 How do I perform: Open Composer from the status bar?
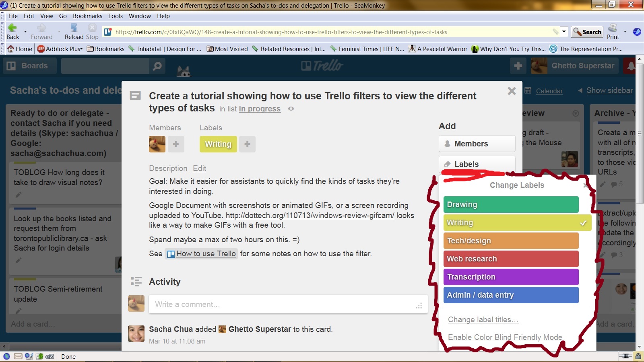(x=29, y=356)
